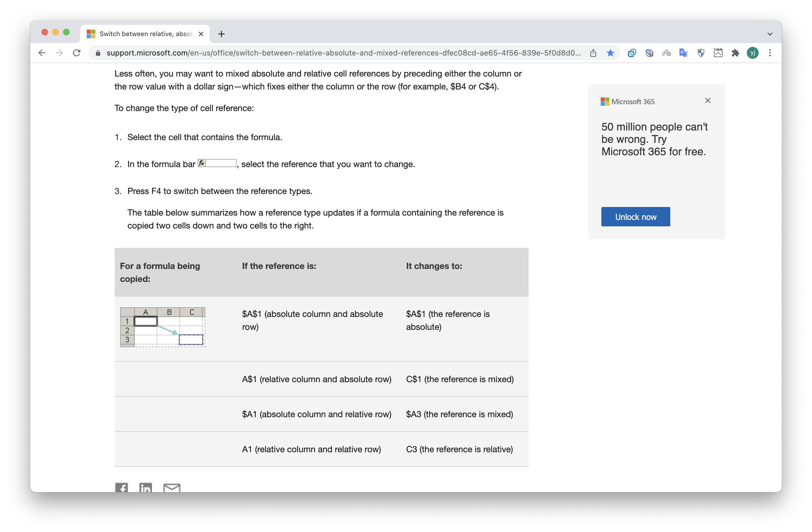Screen dimensions: 812x532
Task: Share article via Facebook icon
Action: pyautogui.click(x=122, y=487)
